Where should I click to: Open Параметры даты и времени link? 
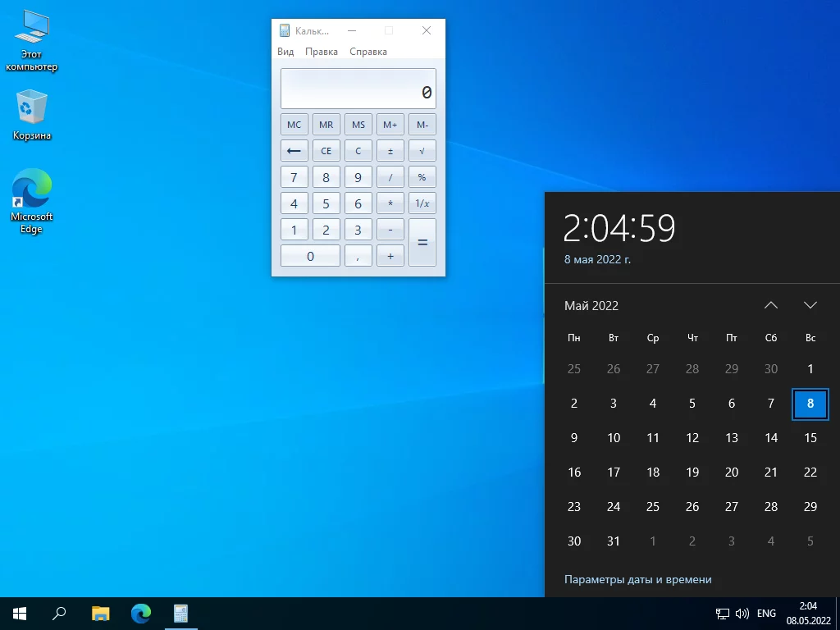tap(637, 579)
